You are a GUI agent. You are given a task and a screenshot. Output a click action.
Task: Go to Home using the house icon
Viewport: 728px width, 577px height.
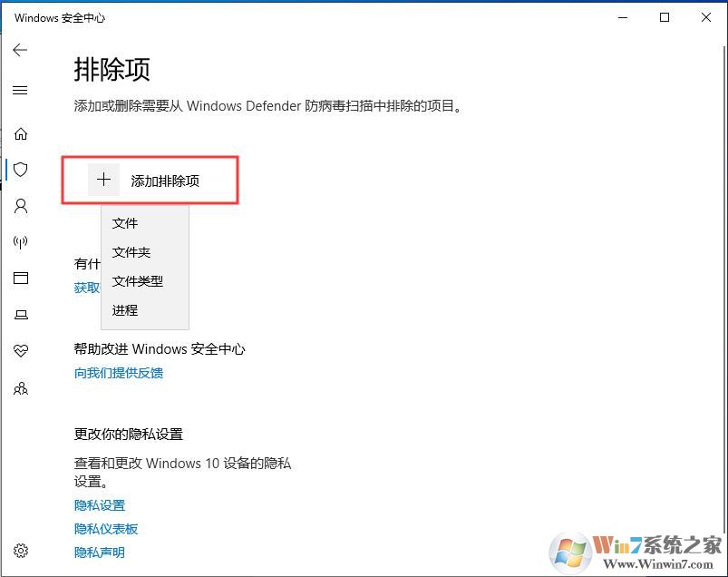20,133
